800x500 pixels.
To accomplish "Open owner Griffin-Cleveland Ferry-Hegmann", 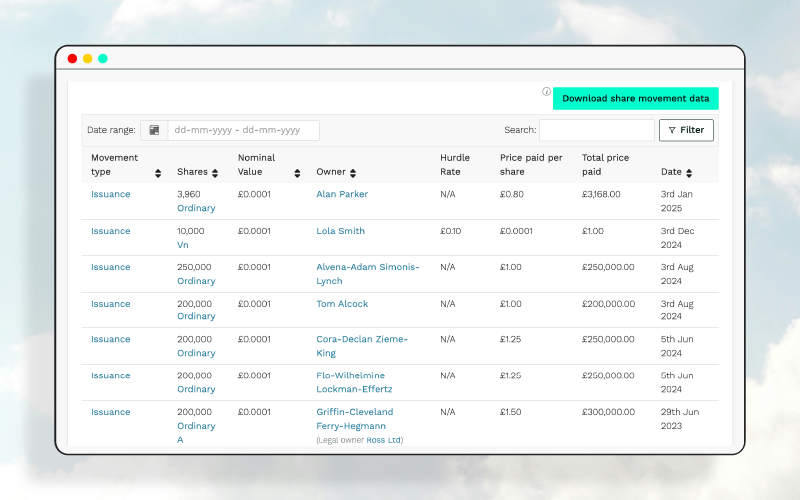I will [x=355, y=419].
